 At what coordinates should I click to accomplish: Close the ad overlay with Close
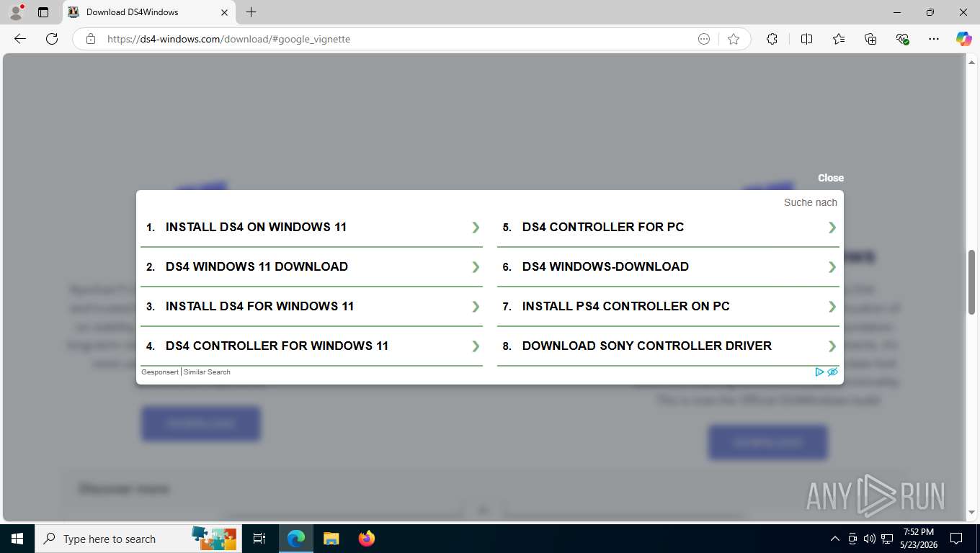pyautogui.click(x=830, y=178)
